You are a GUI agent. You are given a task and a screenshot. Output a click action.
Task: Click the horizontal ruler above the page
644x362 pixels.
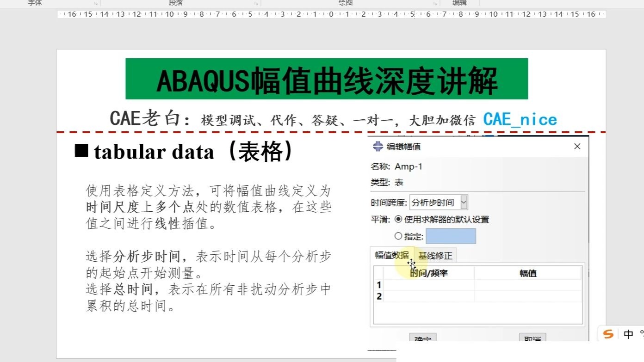[332, 14]
